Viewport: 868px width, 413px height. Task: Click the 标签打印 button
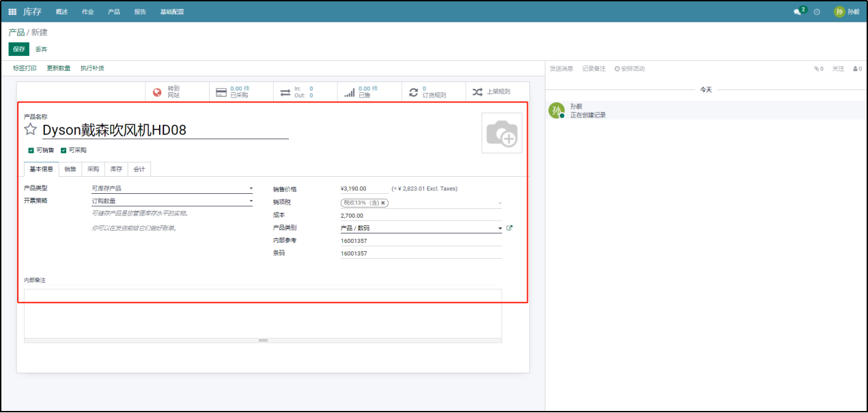(x=25, y=68)
